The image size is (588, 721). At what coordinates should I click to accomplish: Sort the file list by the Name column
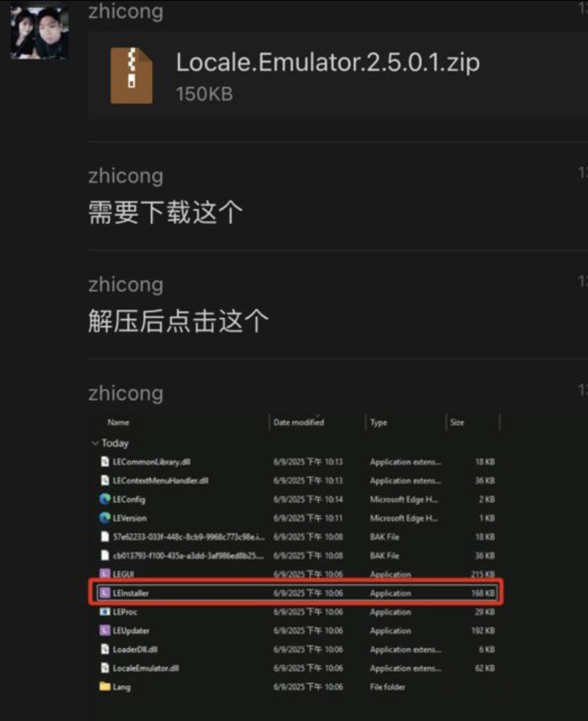[118, 422]
